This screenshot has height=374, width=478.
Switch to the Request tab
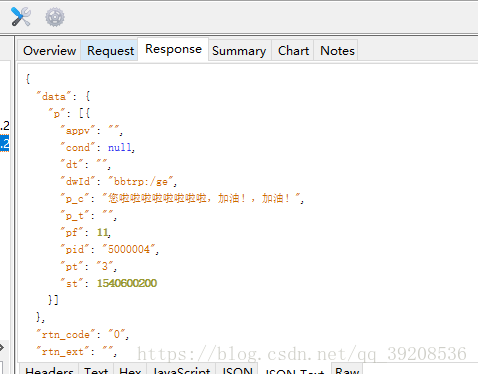coord(110,51)
